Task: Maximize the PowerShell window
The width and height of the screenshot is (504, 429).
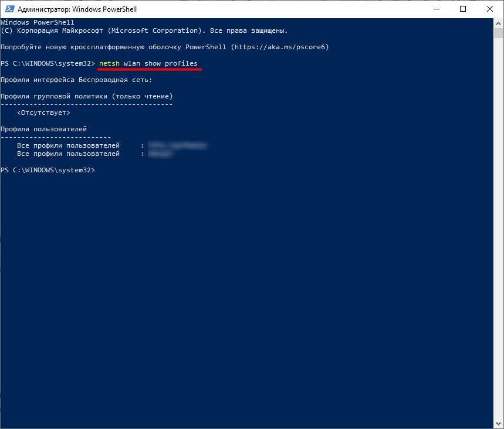Action: [463, 9]
